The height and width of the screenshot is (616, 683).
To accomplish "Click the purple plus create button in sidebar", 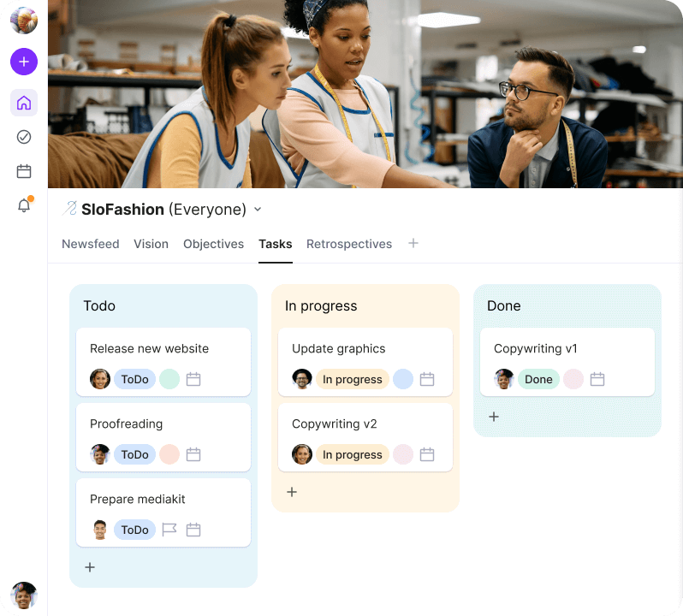I will (24, 62).
